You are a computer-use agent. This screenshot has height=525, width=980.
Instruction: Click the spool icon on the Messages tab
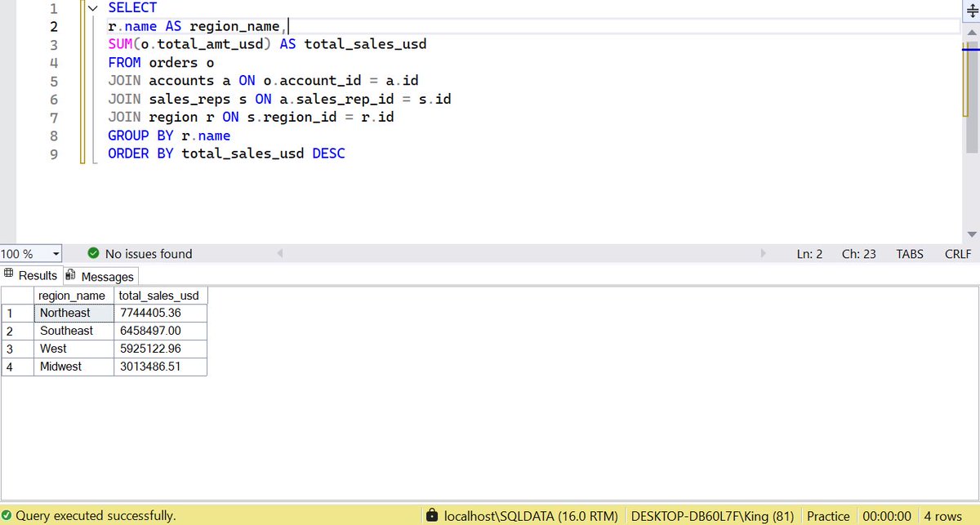click(x=70, y=275)
